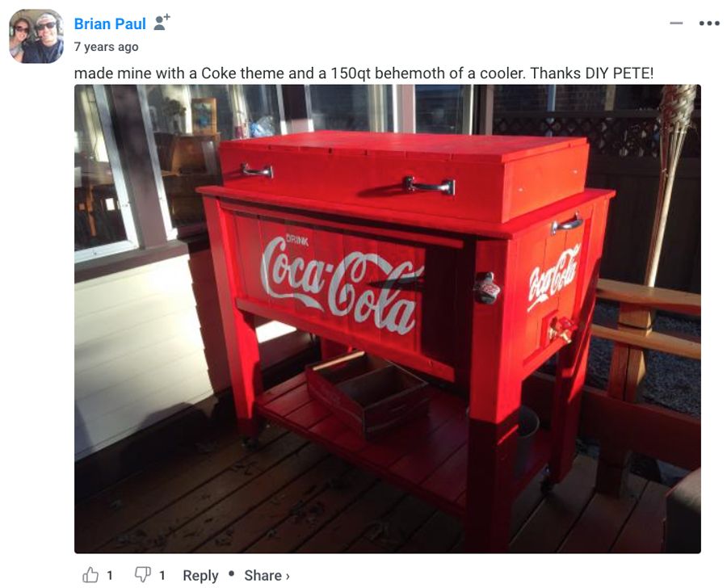Image resolution: width=727 pixels, height=588 pixels.
Task: Open the three-dot more options menu
Action: [x=709, y=23]
